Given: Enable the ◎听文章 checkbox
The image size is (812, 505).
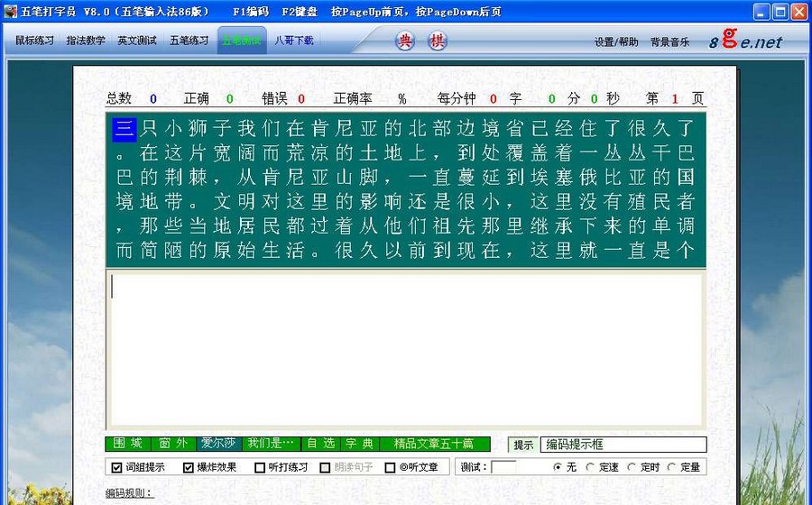Looking at the screenshot, I should coord(390,467).
